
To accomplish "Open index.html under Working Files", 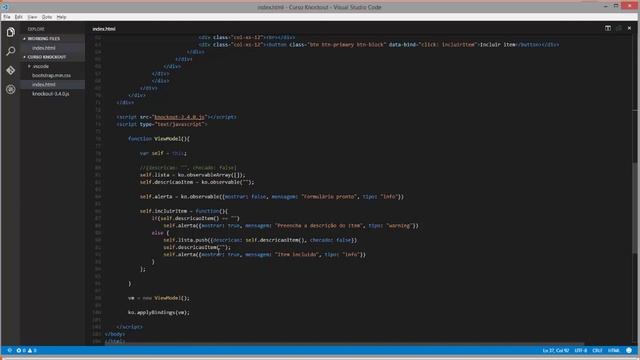I will [44, 48].
